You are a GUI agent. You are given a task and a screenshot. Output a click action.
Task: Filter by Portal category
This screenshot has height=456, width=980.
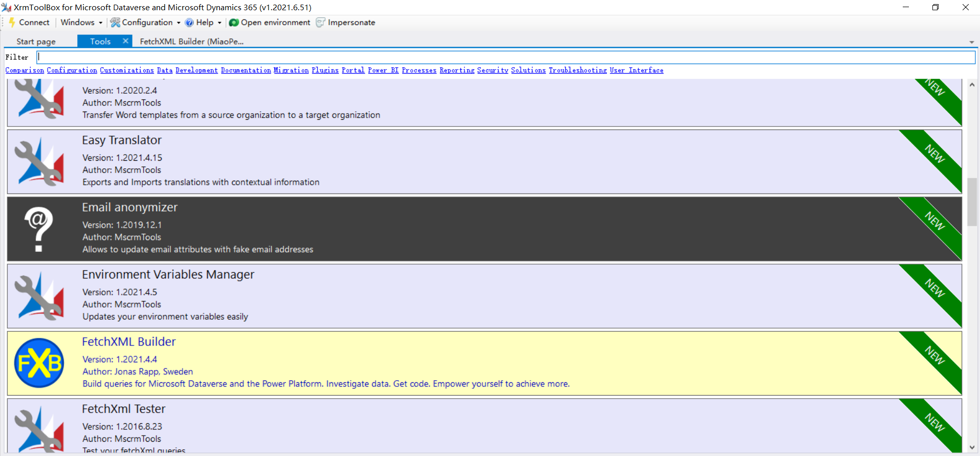pyautogui.click(x=353, y=70)
